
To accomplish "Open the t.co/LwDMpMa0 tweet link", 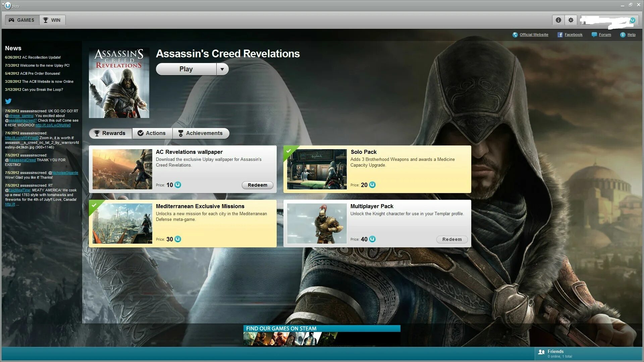I will [x=53, y=125].
